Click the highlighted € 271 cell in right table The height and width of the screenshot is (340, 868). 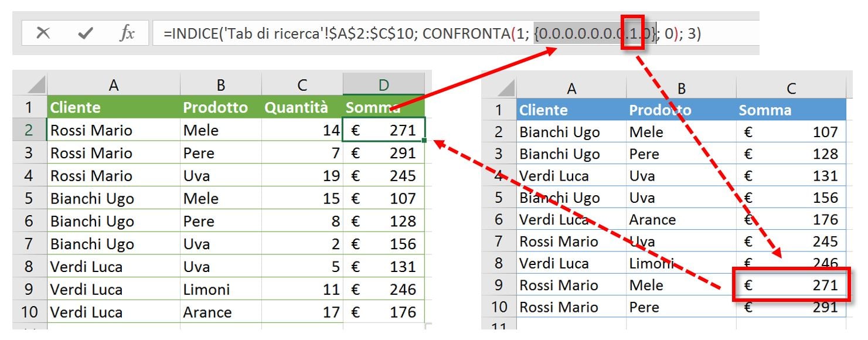[x=791, y=285]
